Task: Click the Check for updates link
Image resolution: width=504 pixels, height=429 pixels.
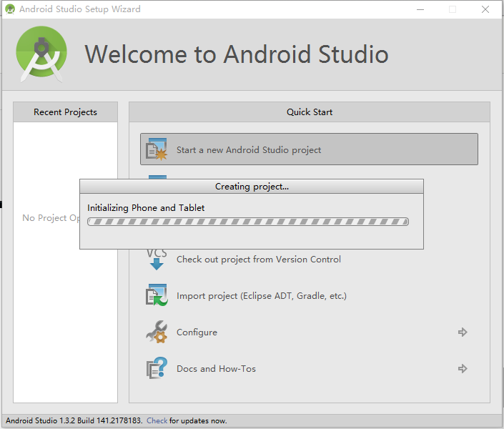Action: pyautogui.click(x=157, y=420)
